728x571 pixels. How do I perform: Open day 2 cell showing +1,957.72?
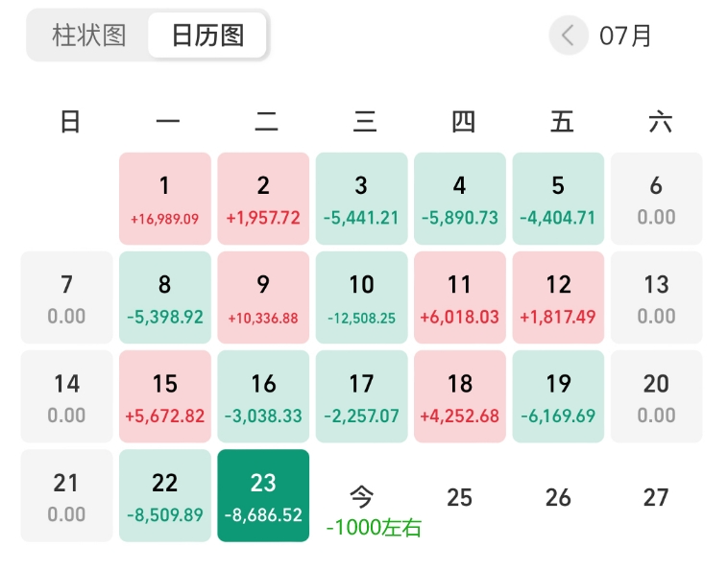pos(263,199)
